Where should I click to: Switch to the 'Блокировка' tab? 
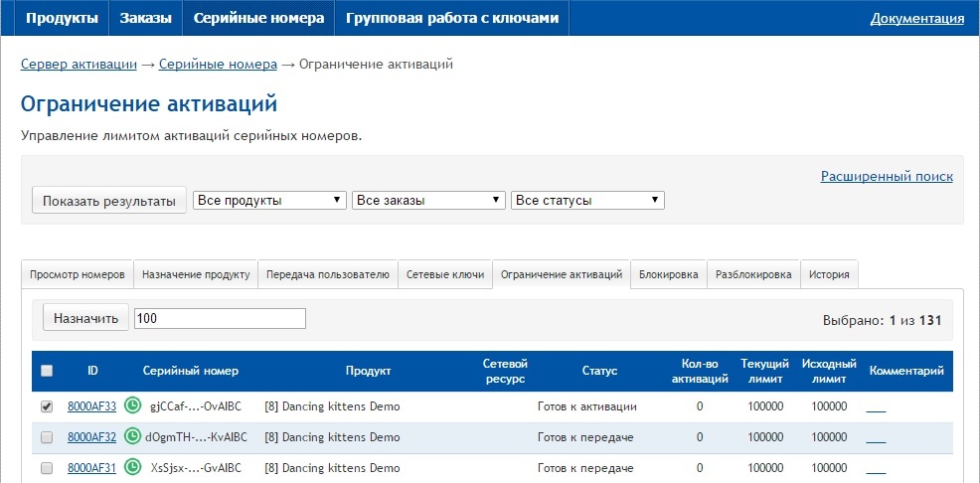pyautogui.click(x=669, y=274)
